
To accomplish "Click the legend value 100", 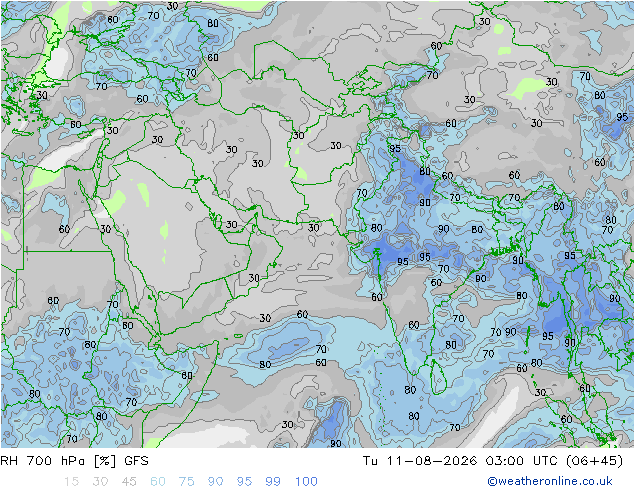I will pyautogui.click(x=306, y=482).
